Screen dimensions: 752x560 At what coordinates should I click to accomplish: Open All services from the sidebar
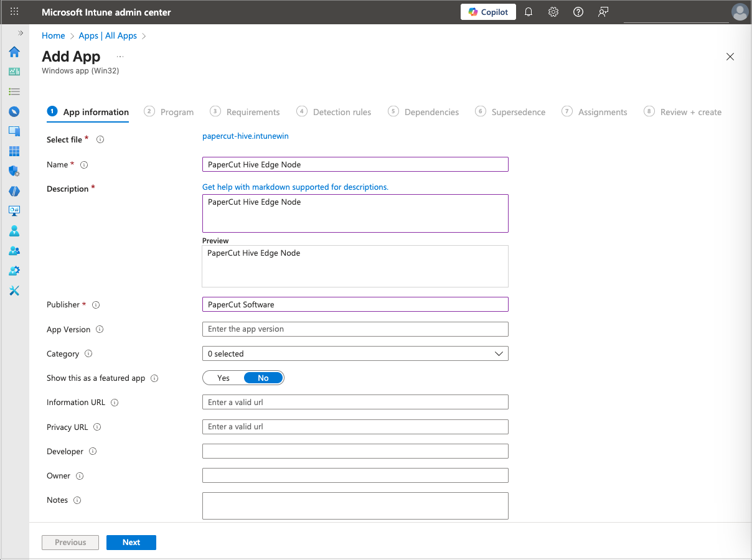pyautogui.click(x=14, y=91)
